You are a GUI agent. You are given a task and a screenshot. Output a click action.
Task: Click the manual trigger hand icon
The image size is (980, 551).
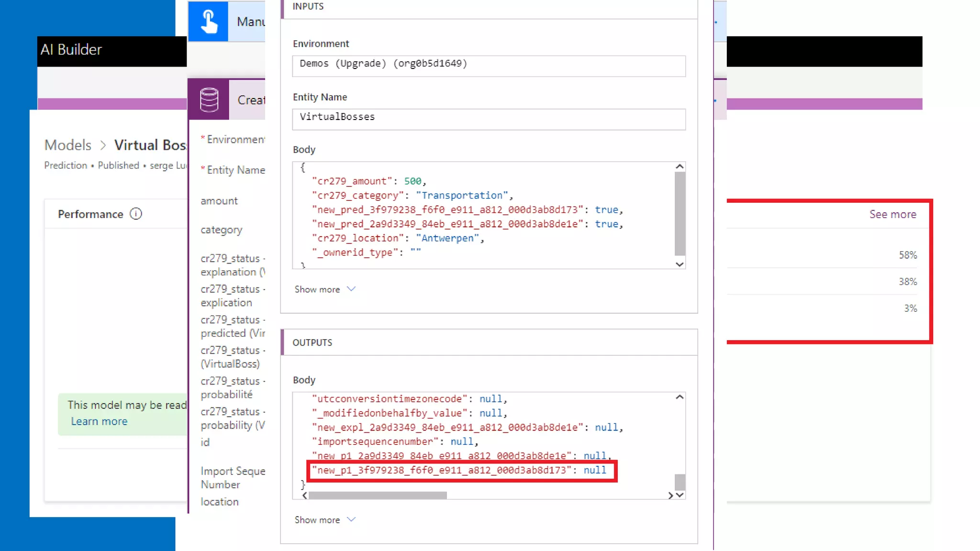point(208,21)
